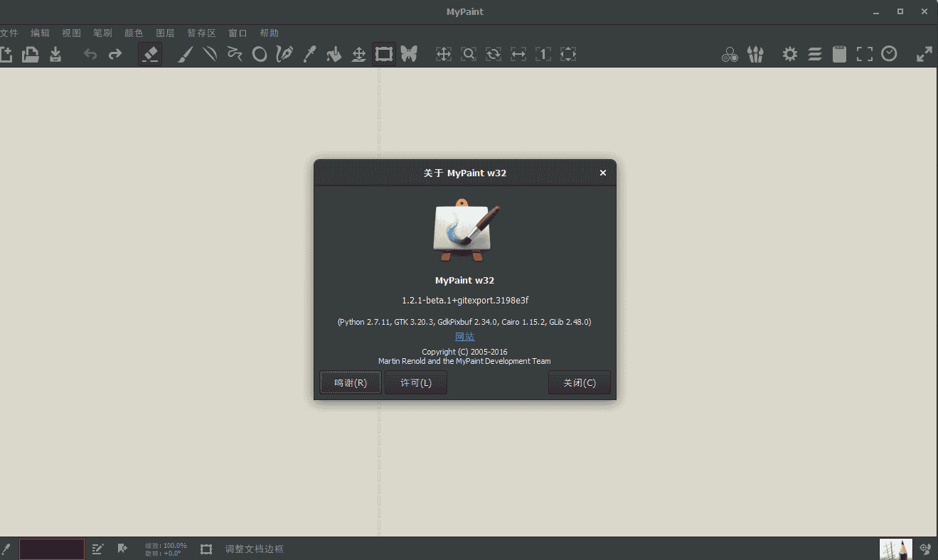Image resolution: width=938 pixels, height=560 pixels.
Task: Open the preferences gear icon
Action: [789, 53]
